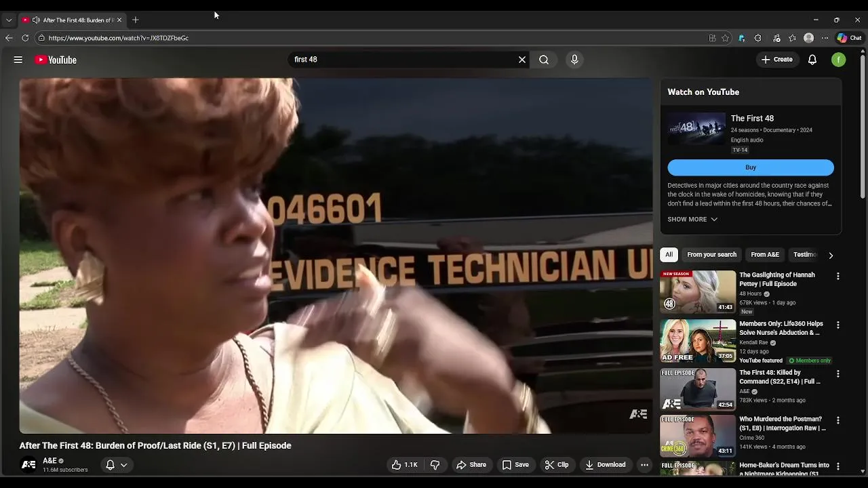The image size is (868, 488).
Task: Open A&E channel avatar
Action: 28,465
